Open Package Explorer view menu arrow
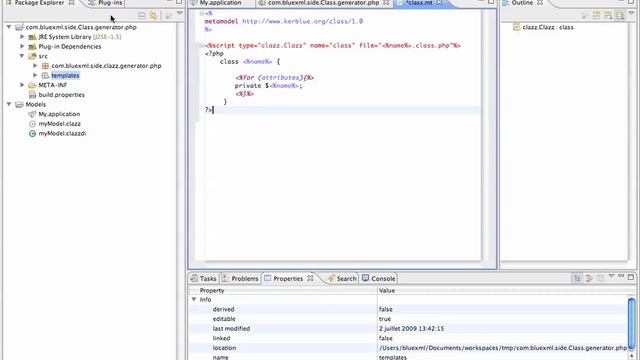The height and width of the screenshot is (360, 640). click(179, 14)
